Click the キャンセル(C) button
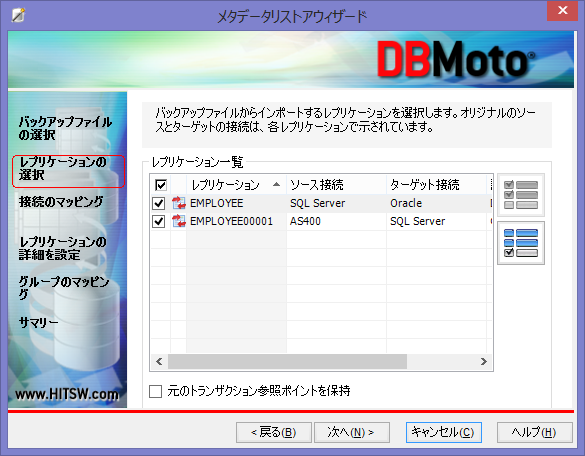This screenshot has width=585, height=456. click(444, 432)
